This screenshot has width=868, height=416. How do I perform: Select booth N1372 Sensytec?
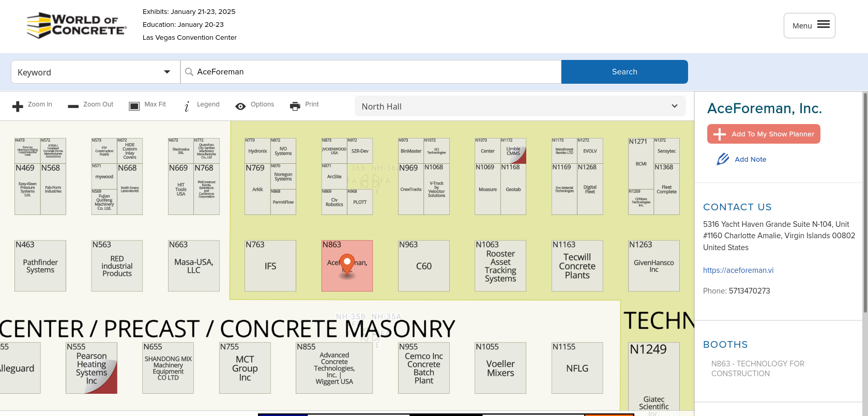click(667, 151)
